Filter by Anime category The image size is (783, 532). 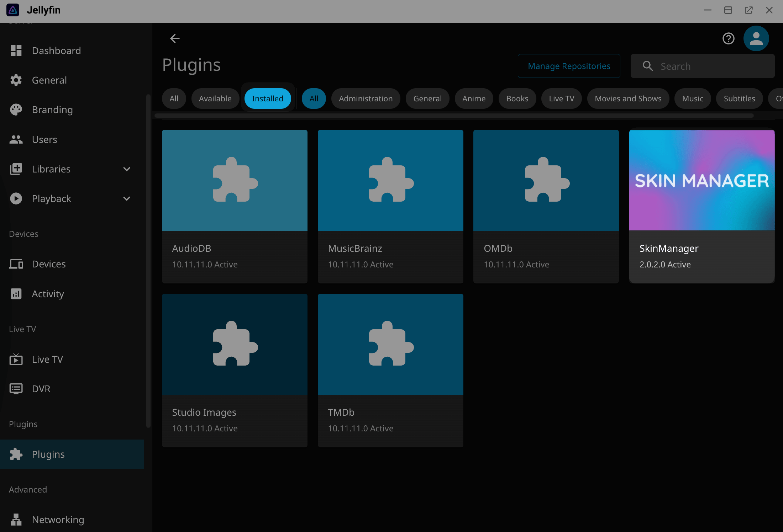(474, 99)
